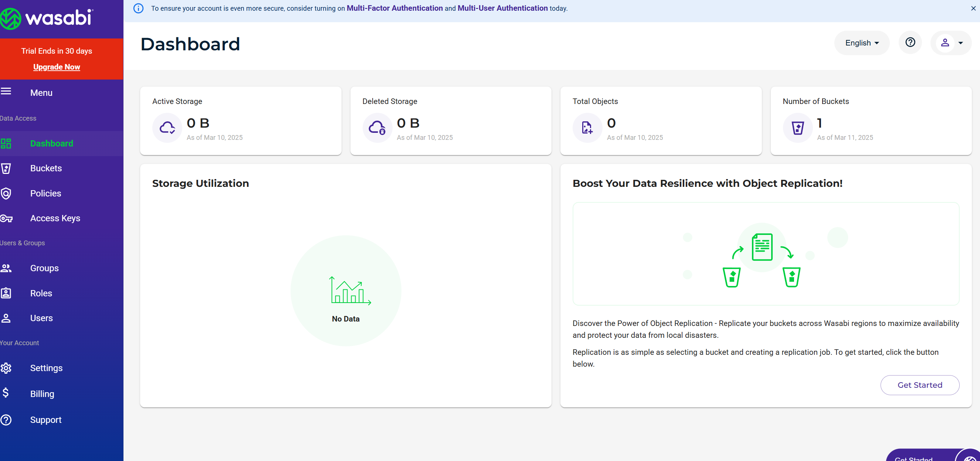Click the Billing dollar icon
Viewport: 980px width, 461px height.
[x=5, y=393]
